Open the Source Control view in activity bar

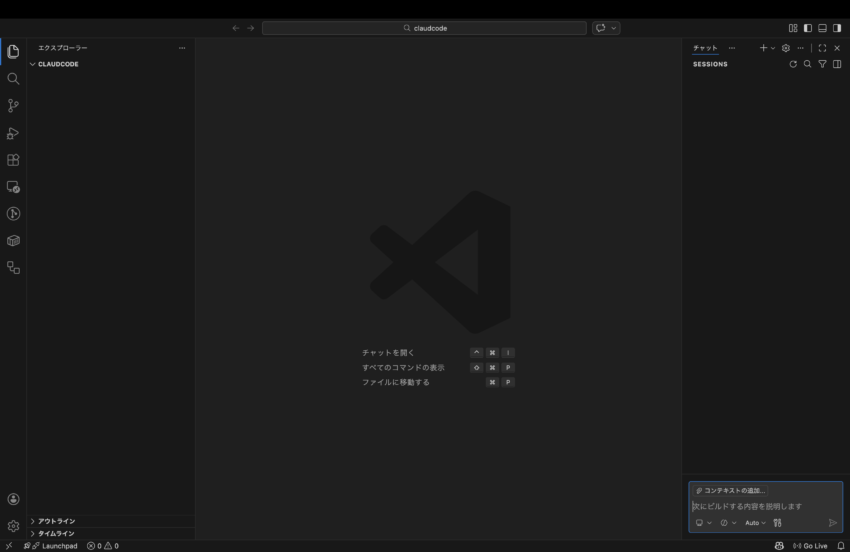tap(13, 105)
